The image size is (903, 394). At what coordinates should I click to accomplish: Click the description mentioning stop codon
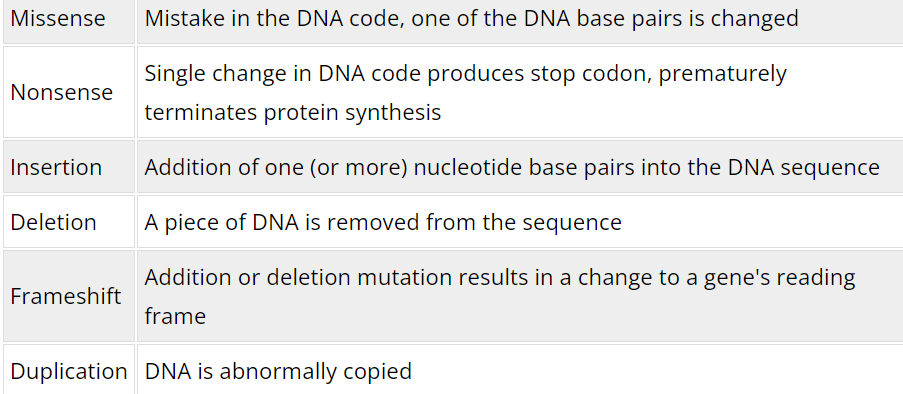pyautogui.click(x=465, y=92)
